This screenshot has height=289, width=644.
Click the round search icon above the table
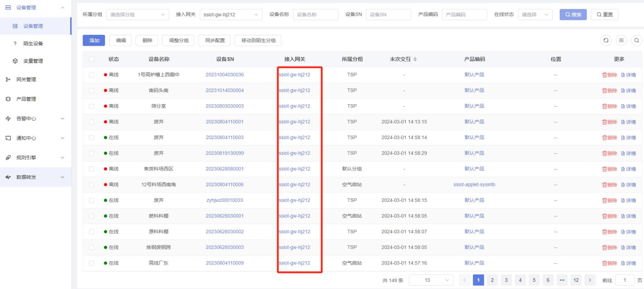pyautogui.click(x=636, y=40)
